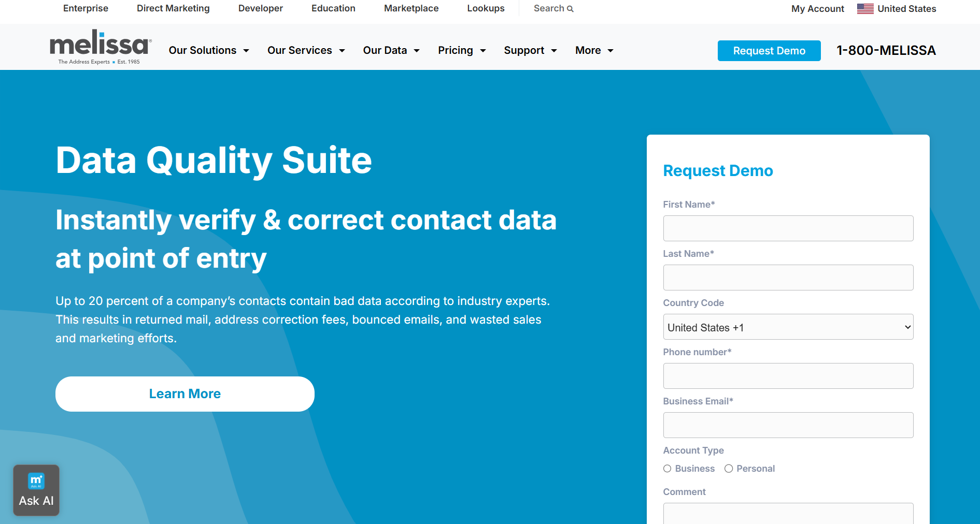Click the Learn More button
The image size is (980, 524).
185,394
